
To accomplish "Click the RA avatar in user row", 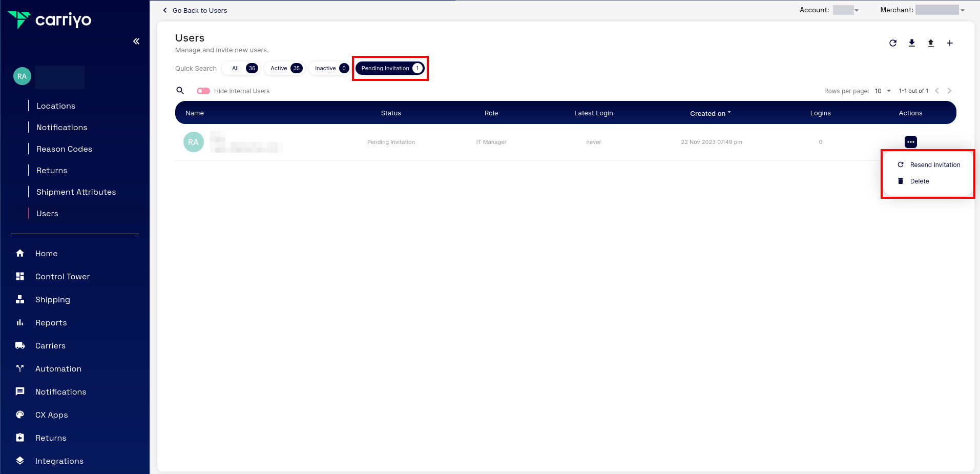I will [x=194, y=142].
